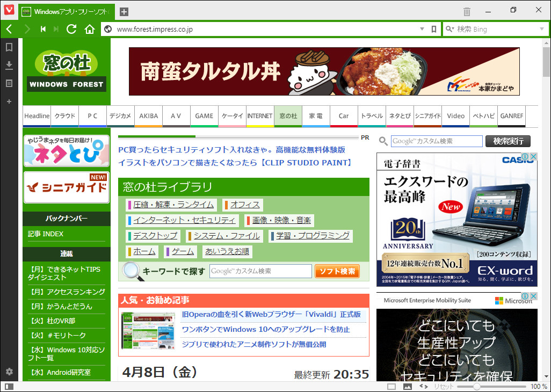Open the Headline site tab
This screenshot has width=551, height=392.
coord(37,116)
